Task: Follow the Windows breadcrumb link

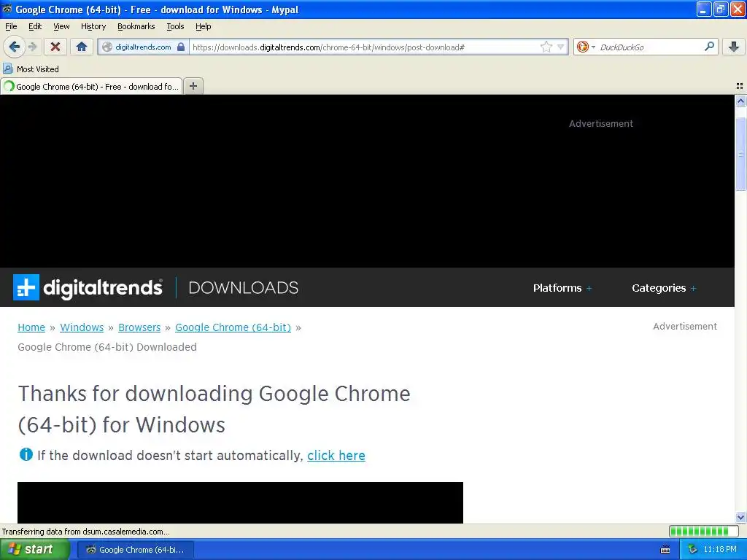Action: click(x=82, y=327)
